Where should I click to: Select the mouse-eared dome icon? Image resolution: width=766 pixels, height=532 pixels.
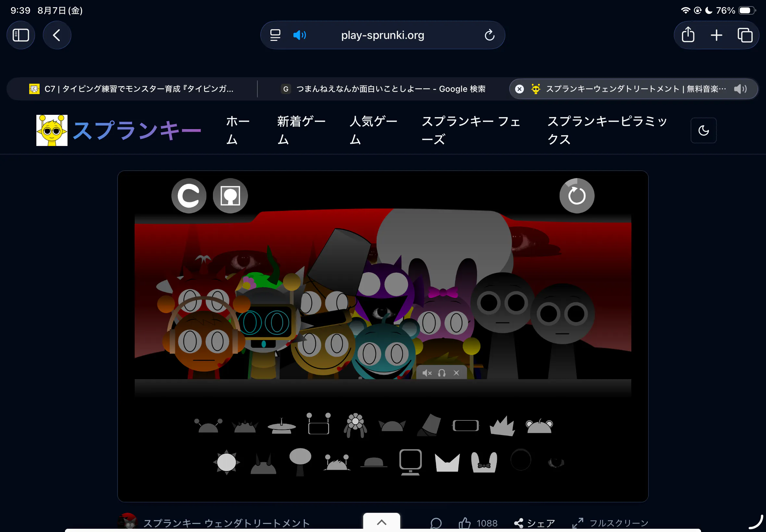539,426
